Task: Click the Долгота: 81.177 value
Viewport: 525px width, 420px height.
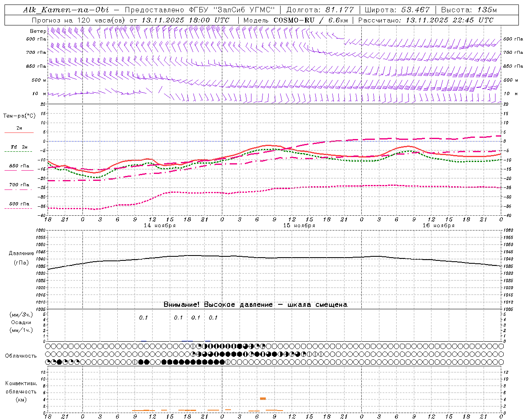Action: coord(320,10)
